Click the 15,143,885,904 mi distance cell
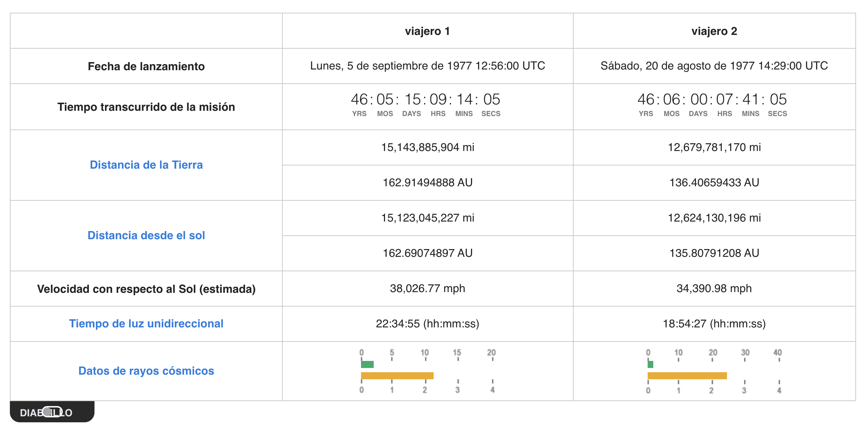 [x=427, y=147]
